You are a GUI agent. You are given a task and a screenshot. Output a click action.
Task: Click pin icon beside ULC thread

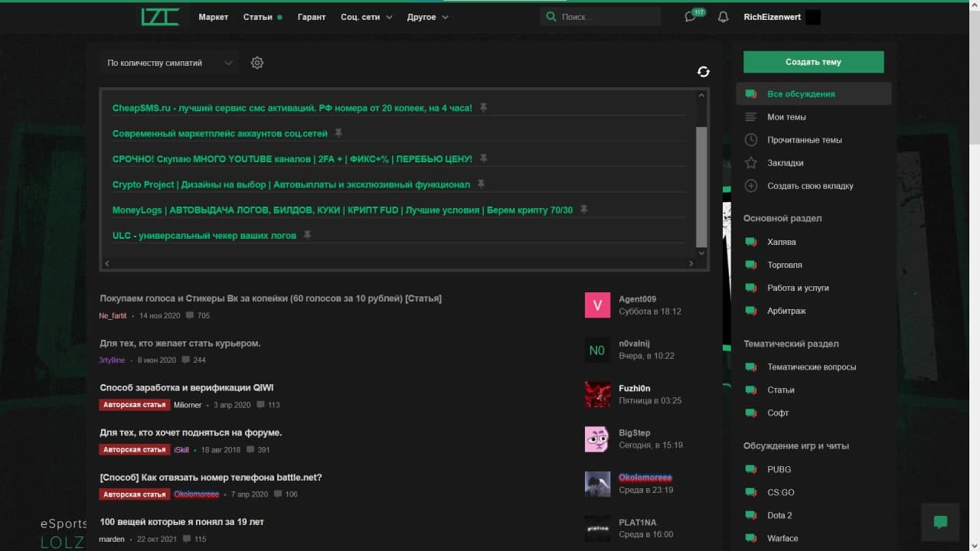tap(307, 235)
